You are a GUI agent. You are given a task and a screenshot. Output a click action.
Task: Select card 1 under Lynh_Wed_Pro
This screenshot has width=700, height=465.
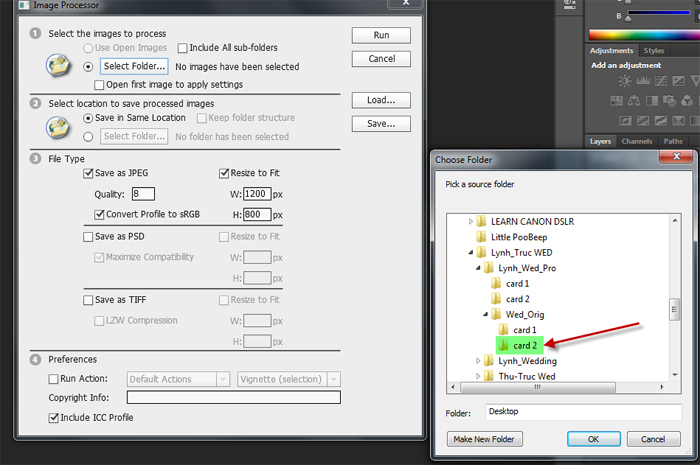pyautogui.click(x=517, y=283)
